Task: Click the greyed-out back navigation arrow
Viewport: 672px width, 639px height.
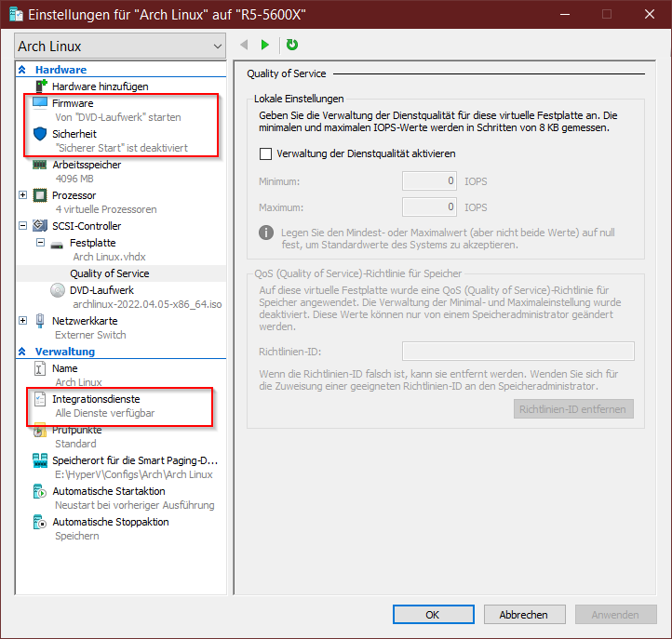Action: (244, 45)
